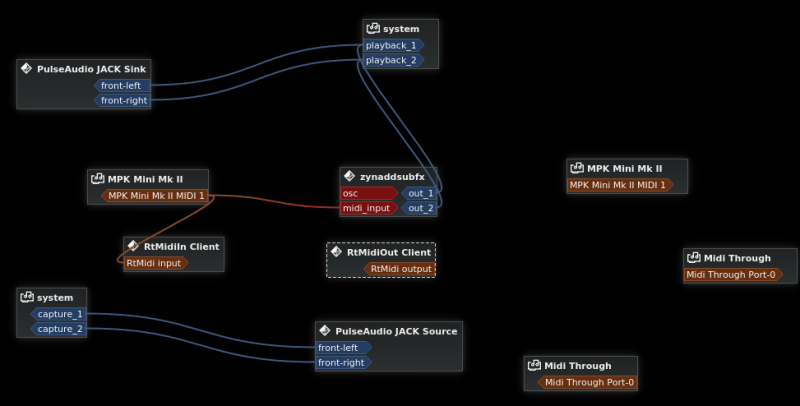This screenshot has width=800, height=406.
Task: Select the zynaddsubfx osc port
Action: (369, 193)
